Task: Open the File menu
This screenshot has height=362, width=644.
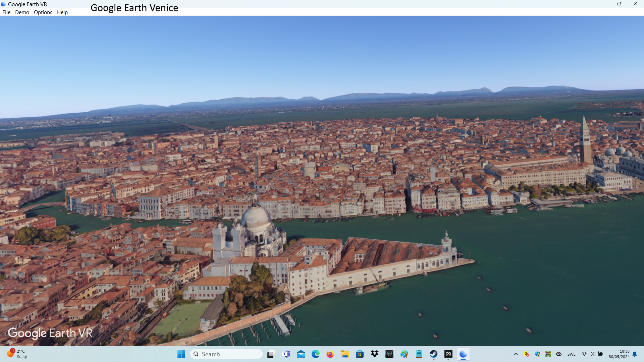Action: pos(6,12)
